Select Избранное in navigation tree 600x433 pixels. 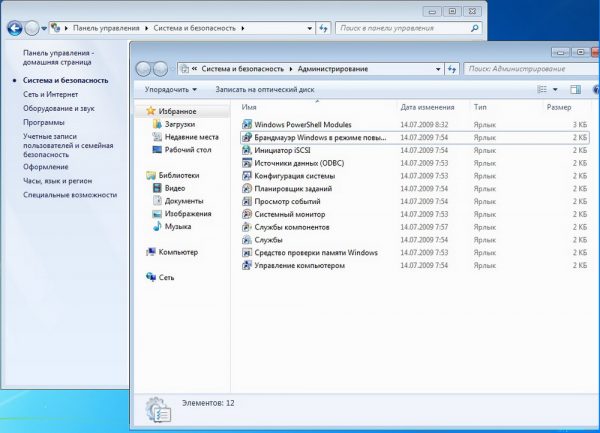point(177,111)
